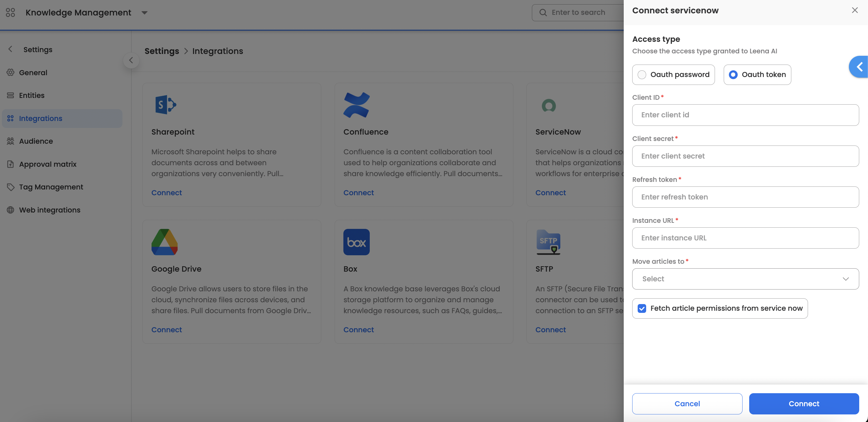Close the Connect servicenow panel
868x422 pixels.
(x=855, y=10)
